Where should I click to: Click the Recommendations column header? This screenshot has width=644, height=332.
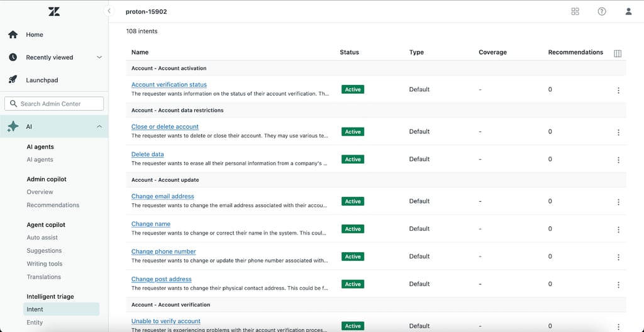click(576, 52)
